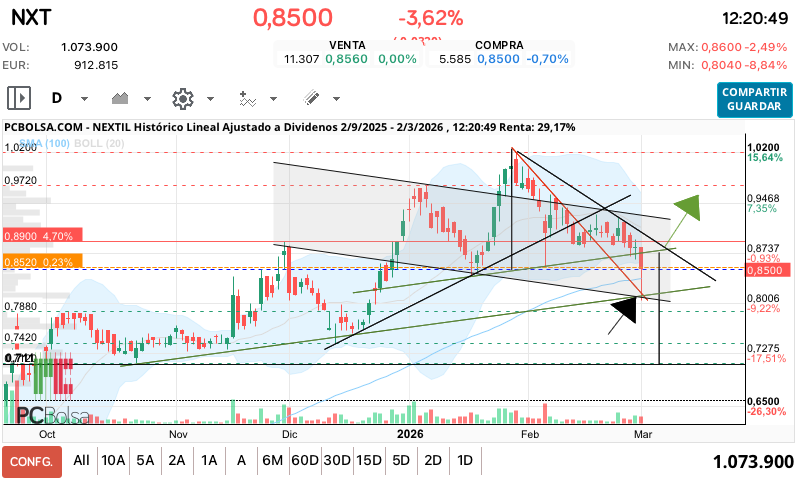Select the 2A time range

(x=177, y=460)
